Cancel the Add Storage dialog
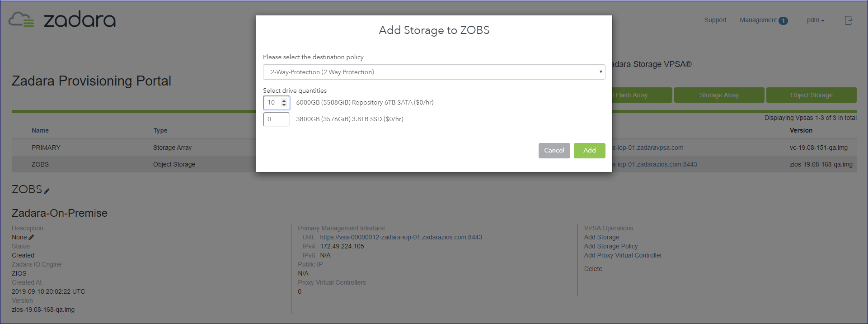868x324 pixels. 554,150
